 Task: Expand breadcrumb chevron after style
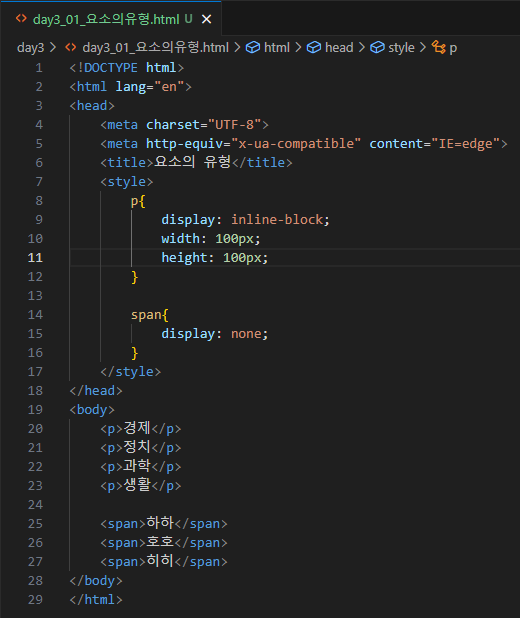coord(423,48)
